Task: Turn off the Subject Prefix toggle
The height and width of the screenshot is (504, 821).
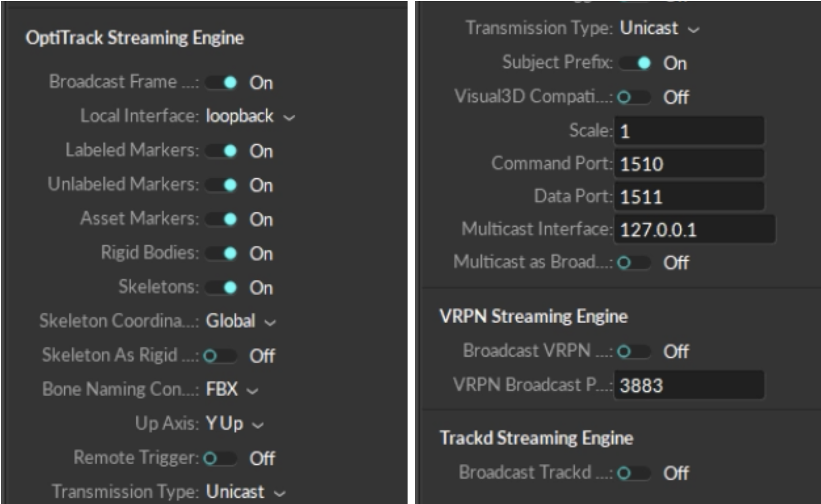Action: tap(636, 63)
